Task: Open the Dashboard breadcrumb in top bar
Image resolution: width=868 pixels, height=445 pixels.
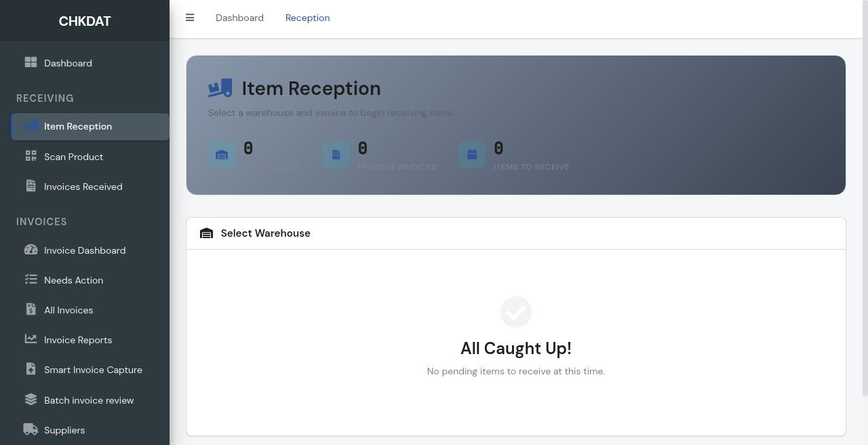Action: click(239, 18)
